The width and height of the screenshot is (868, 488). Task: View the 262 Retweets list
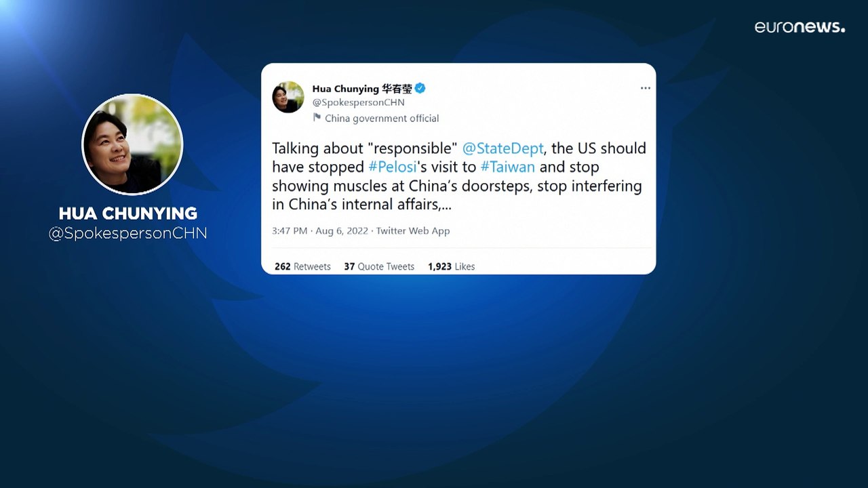click(302, 266)
